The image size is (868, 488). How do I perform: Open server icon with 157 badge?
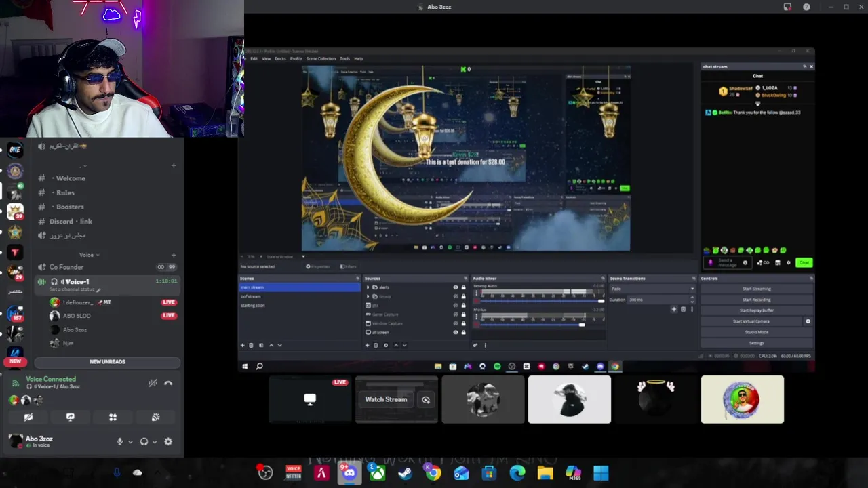point(15,314)
